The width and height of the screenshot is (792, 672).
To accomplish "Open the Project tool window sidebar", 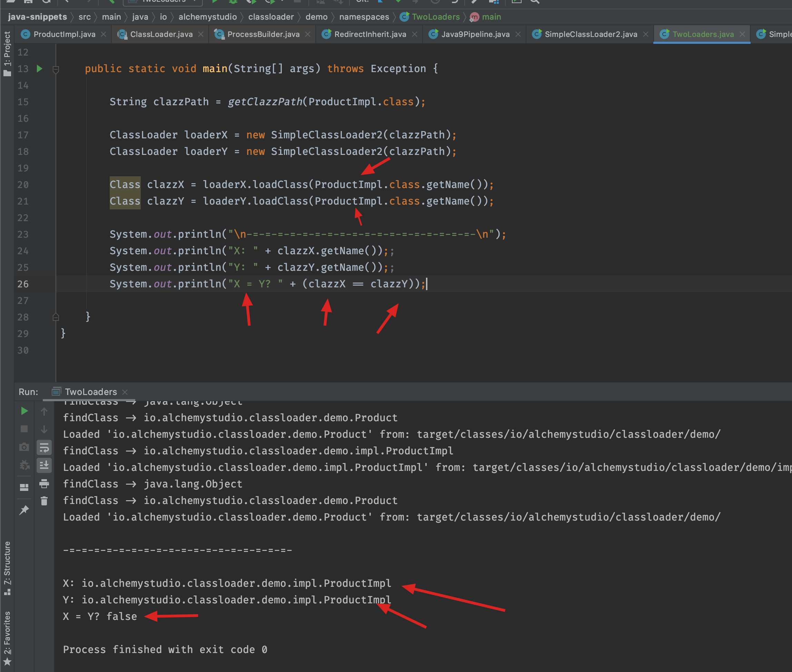I will click(7, 53).
